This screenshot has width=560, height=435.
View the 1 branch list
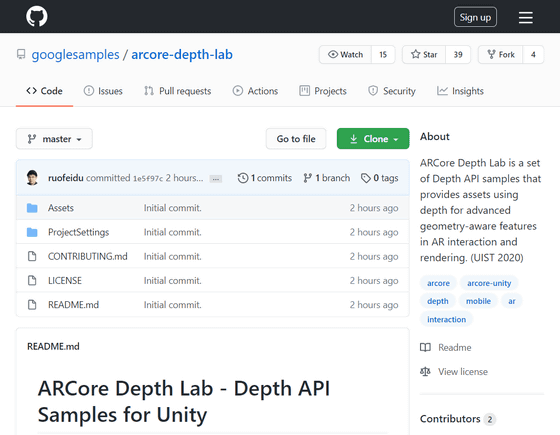coord(326,178)
